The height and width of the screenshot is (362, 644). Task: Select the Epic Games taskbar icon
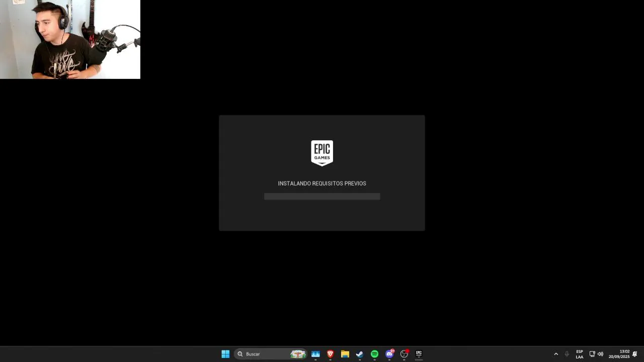419,354
